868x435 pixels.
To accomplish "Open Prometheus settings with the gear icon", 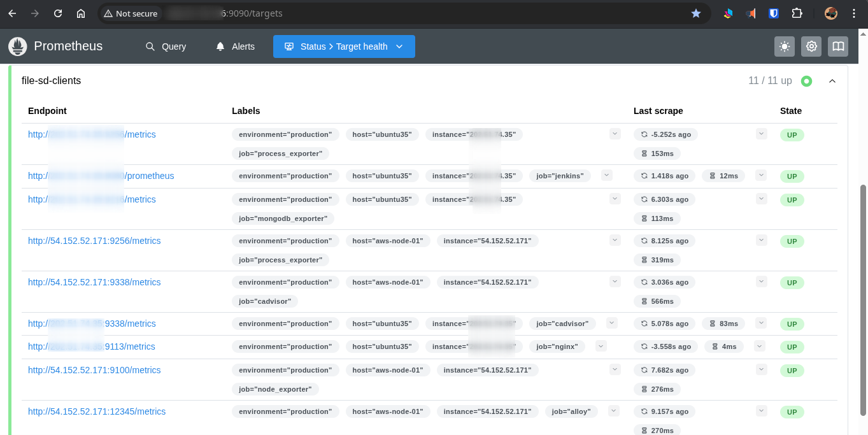I will click(811, 46).
